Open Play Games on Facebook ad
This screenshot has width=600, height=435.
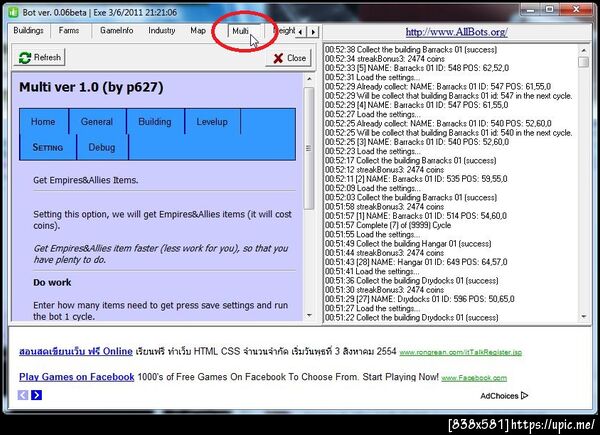pos(77,377)
